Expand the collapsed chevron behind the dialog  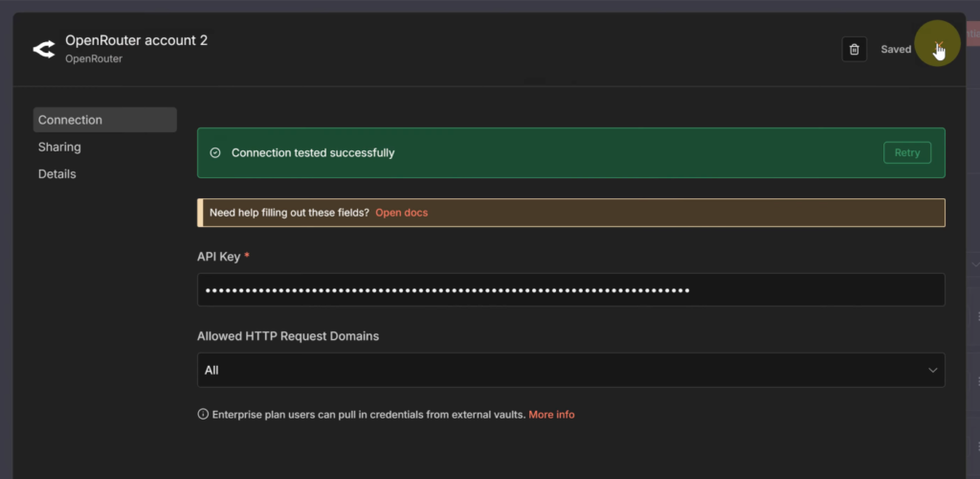pyautogui.click(x=975, y=263)
